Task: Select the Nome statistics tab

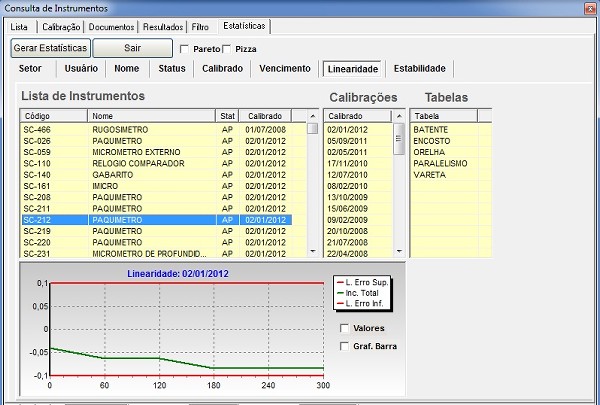Action: tap(127, 69)
